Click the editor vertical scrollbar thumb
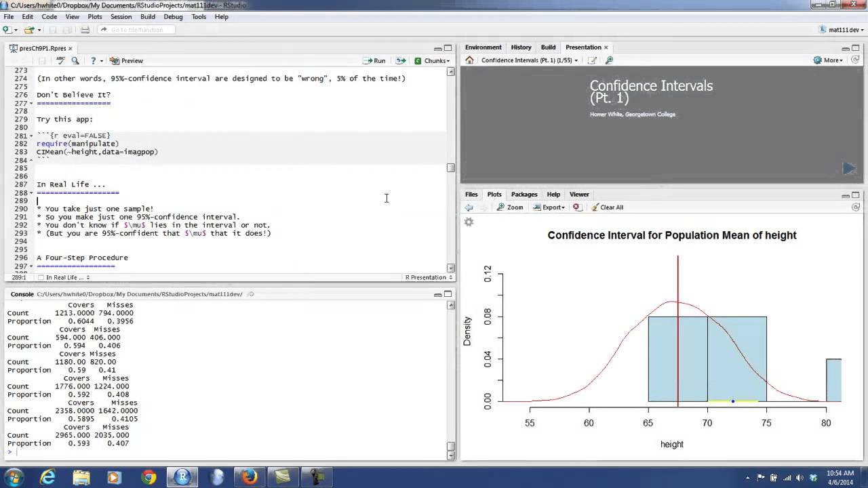The image size is (868, 488). [451, 168]
